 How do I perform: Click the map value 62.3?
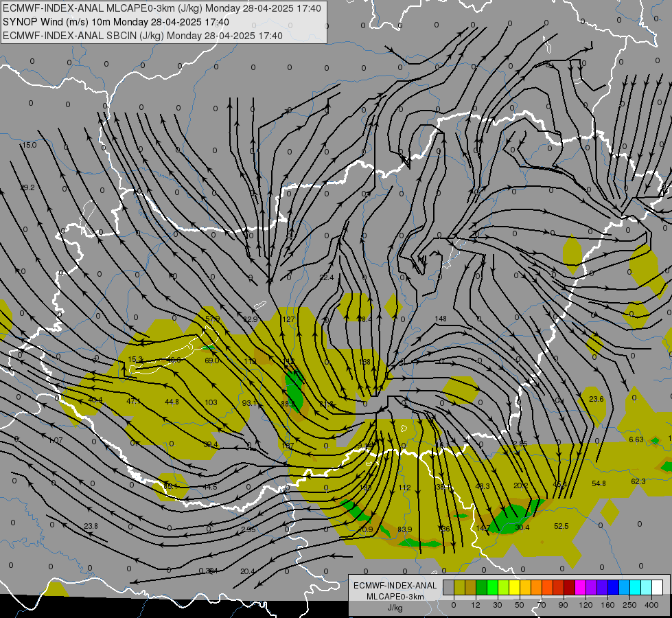638,481
